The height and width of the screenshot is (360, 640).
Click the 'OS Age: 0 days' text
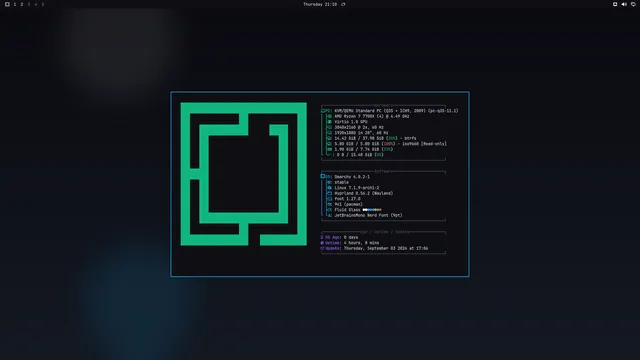[339, 237]
